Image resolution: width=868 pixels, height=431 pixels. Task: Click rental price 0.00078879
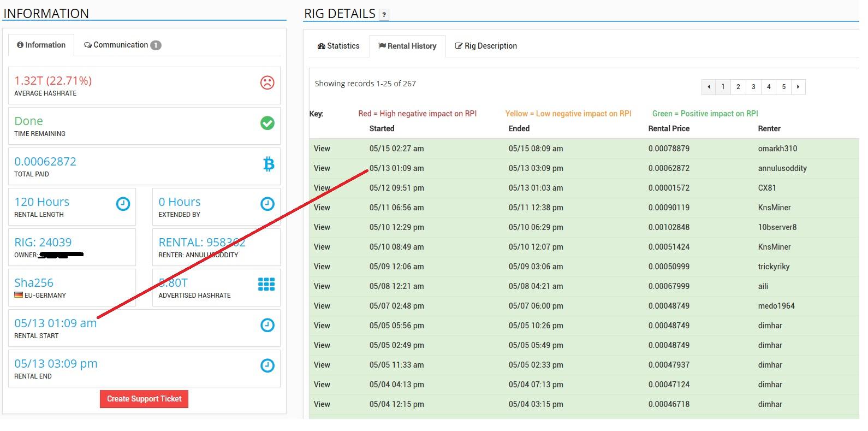point(669,149)
